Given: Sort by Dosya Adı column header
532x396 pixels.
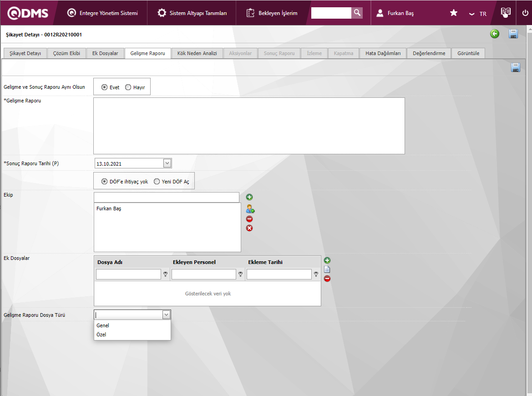Looking at the screenshot, I should 110,262.
